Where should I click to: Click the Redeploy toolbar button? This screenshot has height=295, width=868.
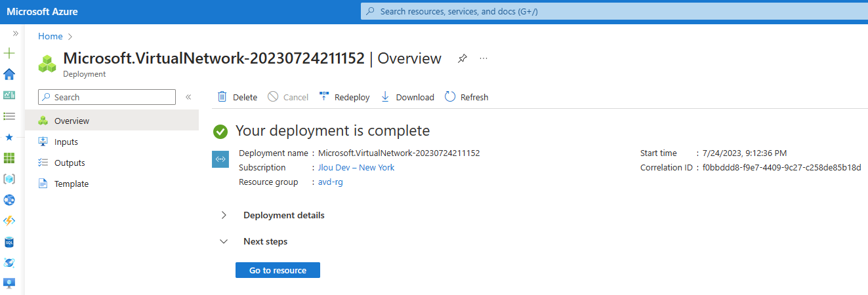pyautogui.click(x=344, y=97)
